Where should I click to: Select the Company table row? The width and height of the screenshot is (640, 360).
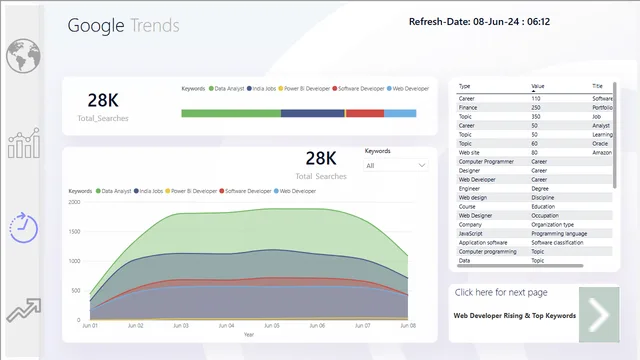click(x=534, y=224)
